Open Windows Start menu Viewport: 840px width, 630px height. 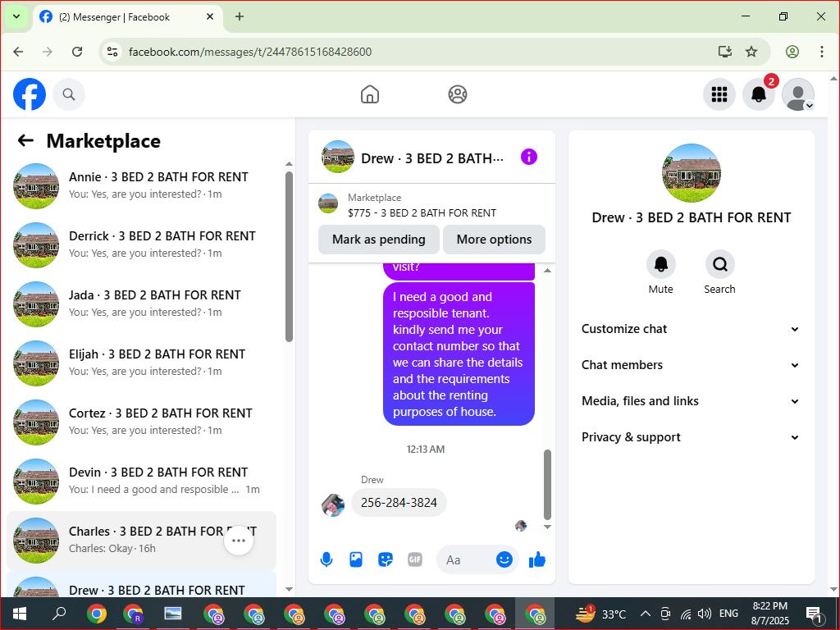pos(20,614)
